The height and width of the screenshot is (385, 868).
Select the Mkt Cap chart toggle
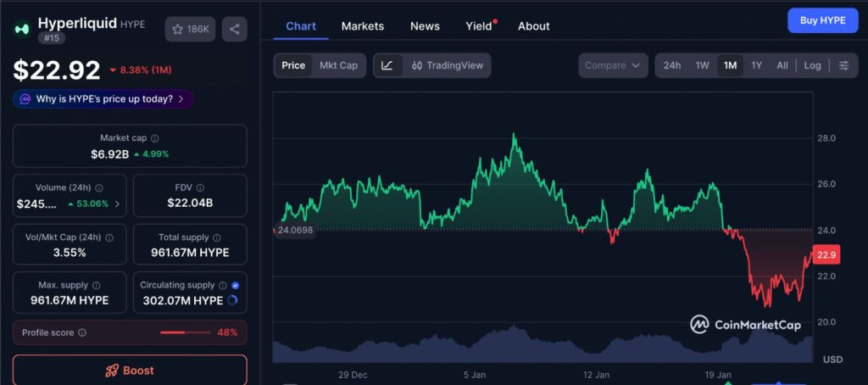pos(338,65)
